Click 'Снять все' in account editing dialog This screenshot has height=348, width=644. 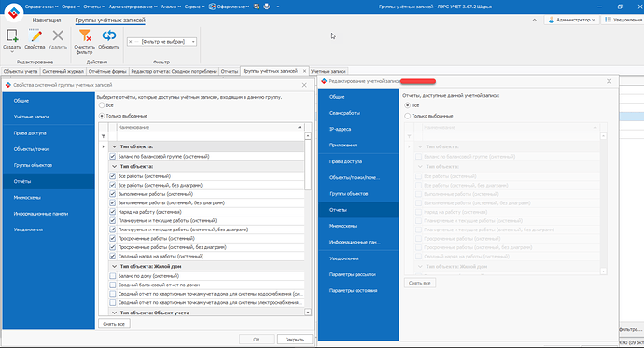[x=420, y=283]
